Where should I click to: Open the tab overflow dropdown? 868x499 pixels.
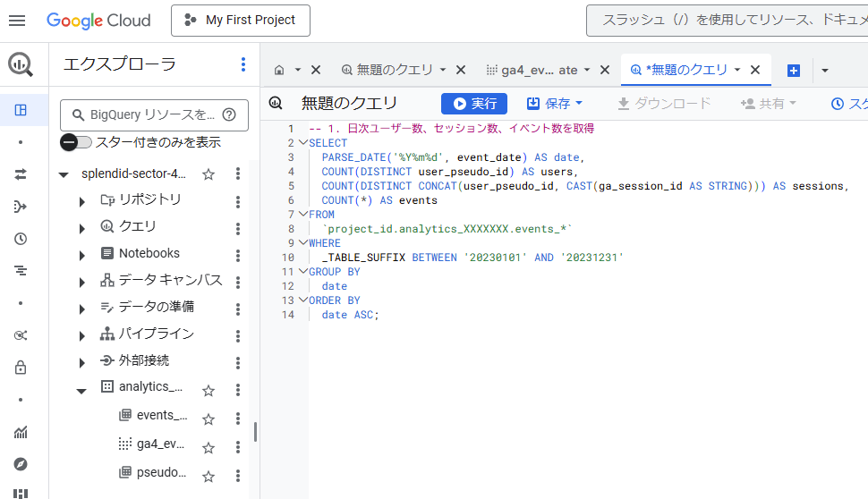[x=825, y=71]
